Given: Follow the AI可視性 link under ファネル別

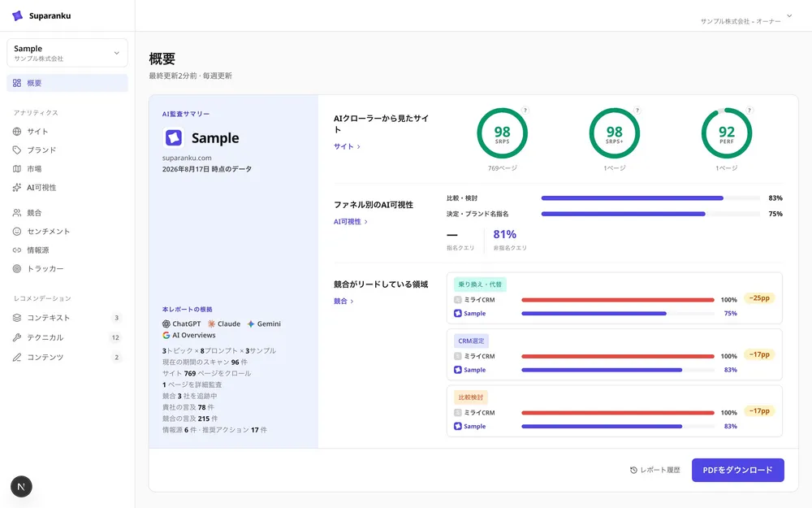Looking at the screenshot, I should pos(351,222).
